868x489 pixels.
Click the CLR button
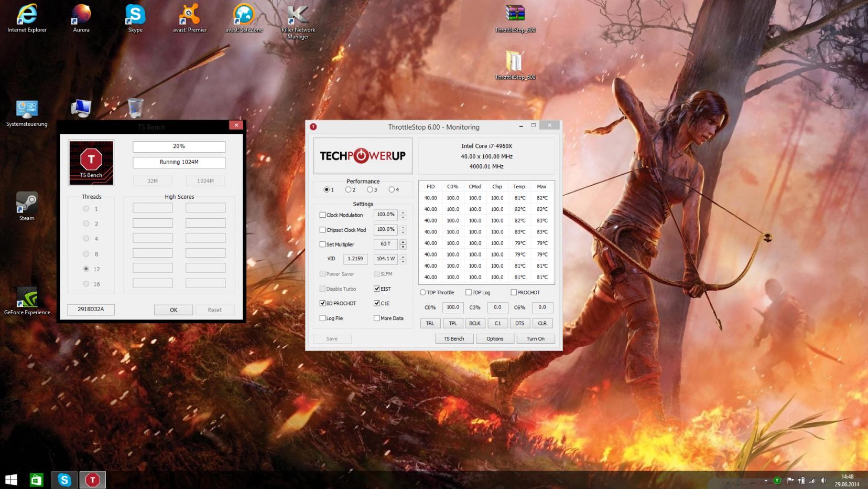point(542,323)
